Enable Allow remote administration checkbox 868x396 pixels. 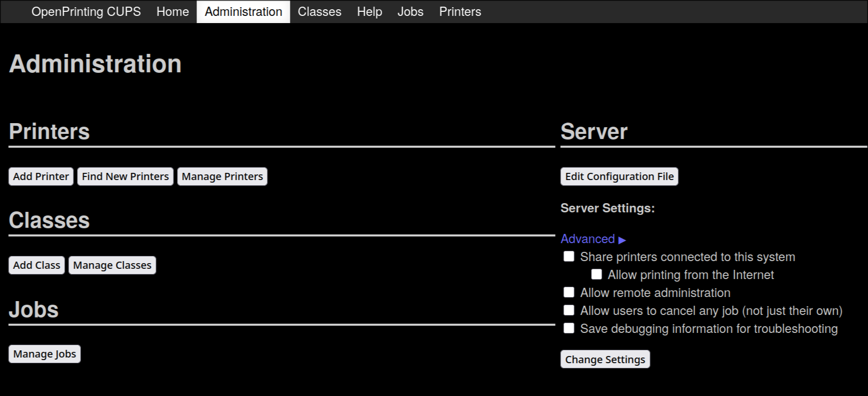[569, 292]
